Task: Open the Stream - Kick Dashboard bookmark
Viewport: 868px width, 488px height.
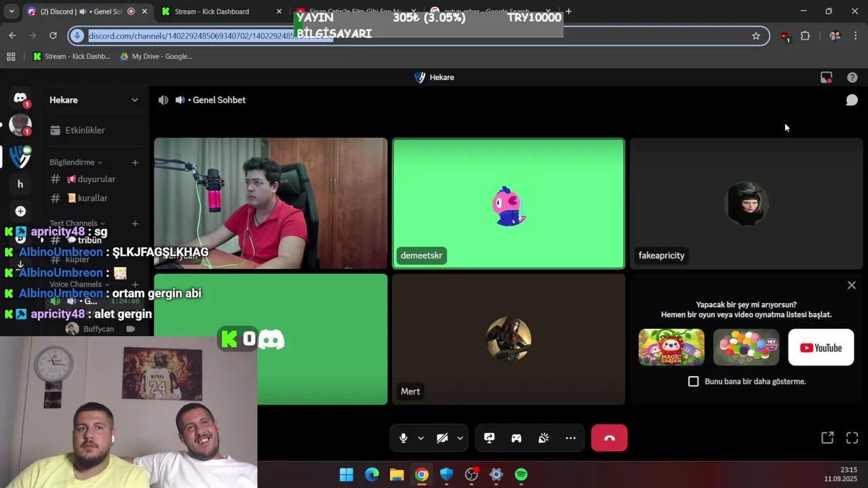Action: [x=71, y=56]
